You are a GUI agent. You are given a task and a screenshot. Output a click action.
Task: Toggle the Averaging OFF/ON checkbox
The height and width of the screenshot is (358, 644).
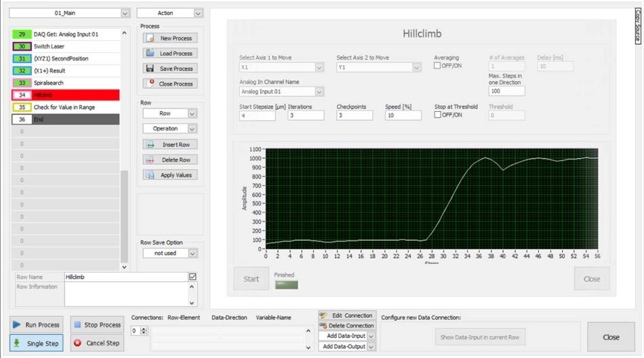click(437, 66)
